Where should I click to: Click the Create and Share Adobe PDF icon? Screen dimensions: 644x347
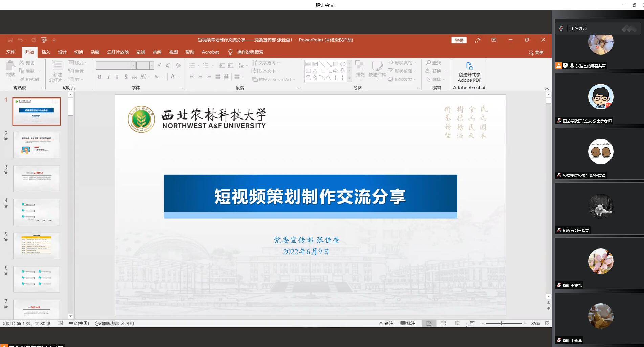[x=469, y=66]
